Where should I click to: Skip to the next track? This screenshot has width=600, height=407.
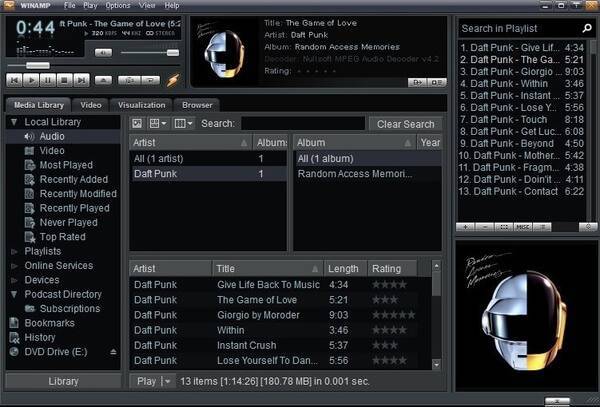[x=79, y=79]
